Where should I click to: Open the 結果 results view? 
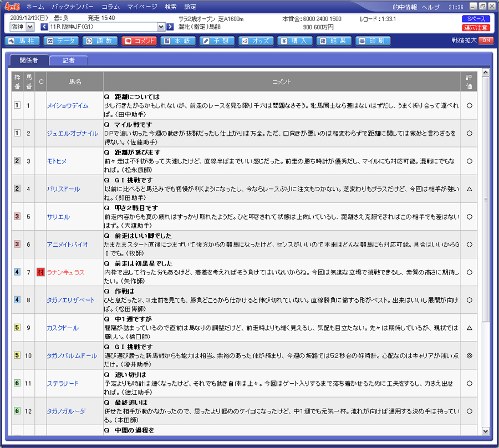click(x=334, y=40)
